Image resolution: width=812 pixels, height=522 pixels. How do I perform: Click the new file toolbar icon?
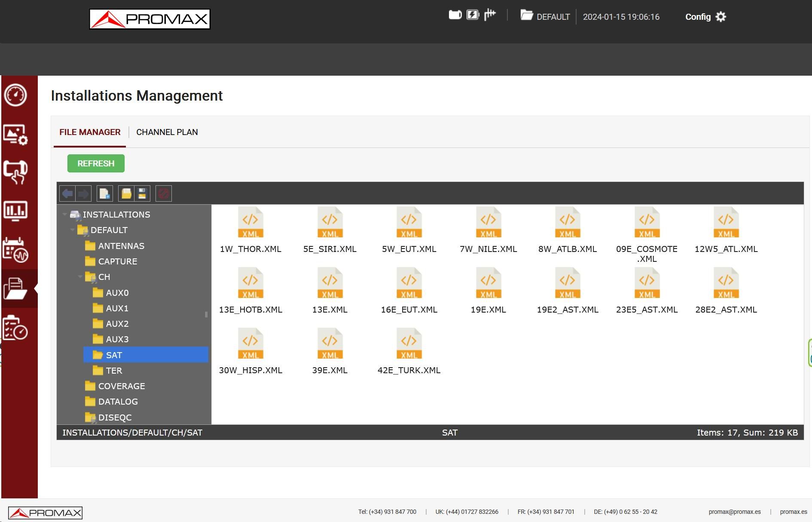tap(105, 193)
